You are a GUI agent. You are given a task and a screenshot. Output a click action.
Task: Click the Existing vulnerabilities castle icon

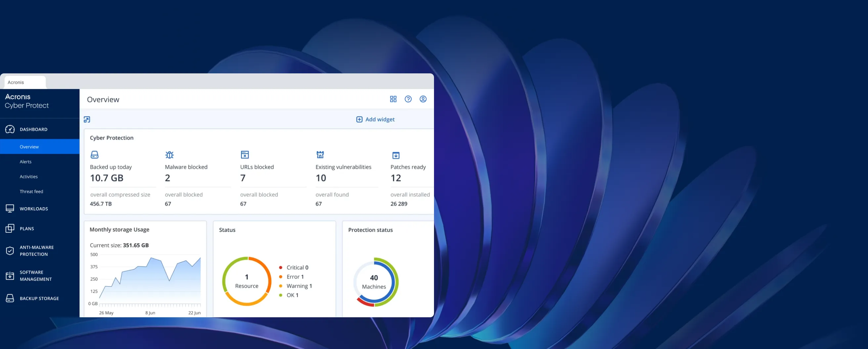click(x=320, y=155)
